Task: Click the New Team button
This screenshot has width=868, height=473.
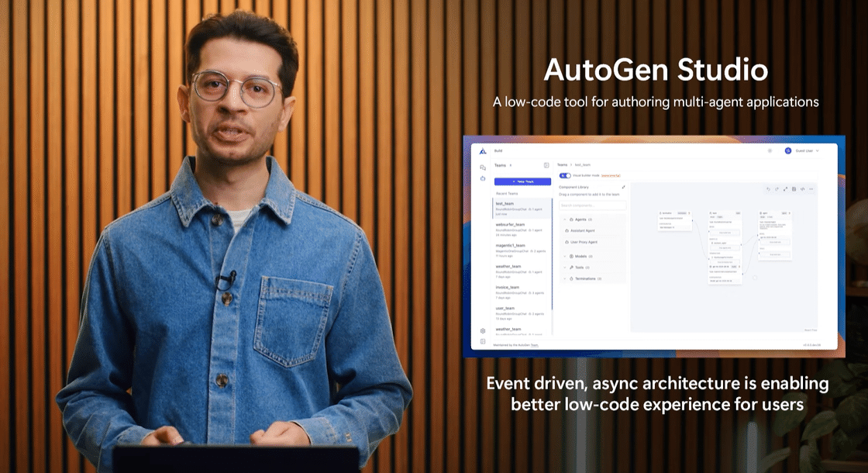Action: click(523, 181)
